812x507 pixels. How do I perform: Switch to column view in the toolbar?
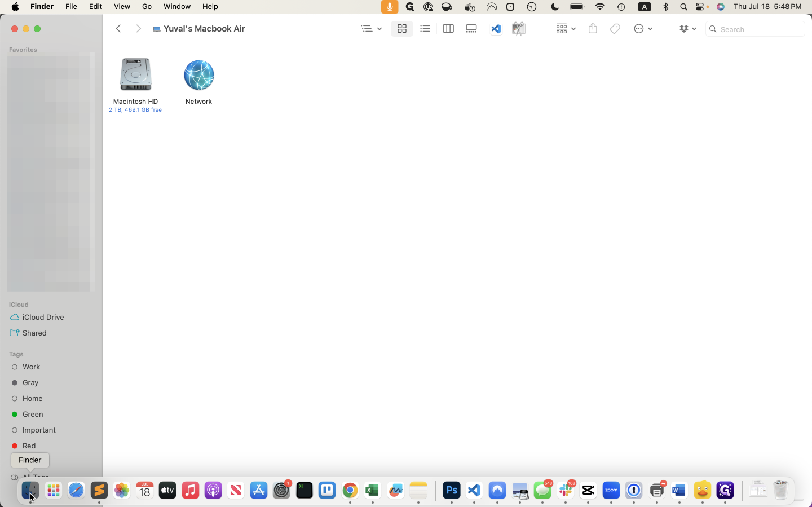pyautogui.click(x=448, y=29)
